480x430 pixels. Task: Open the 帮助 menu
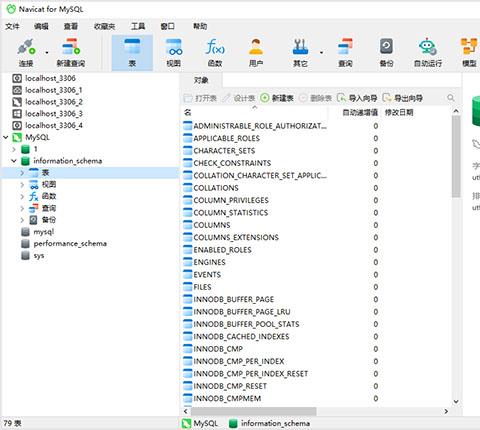coord(200,26)
